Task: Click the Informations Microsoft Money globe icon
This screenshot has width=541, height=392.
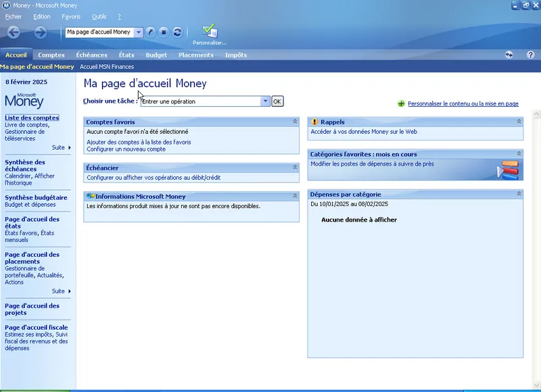Action: tap(91, 196)
